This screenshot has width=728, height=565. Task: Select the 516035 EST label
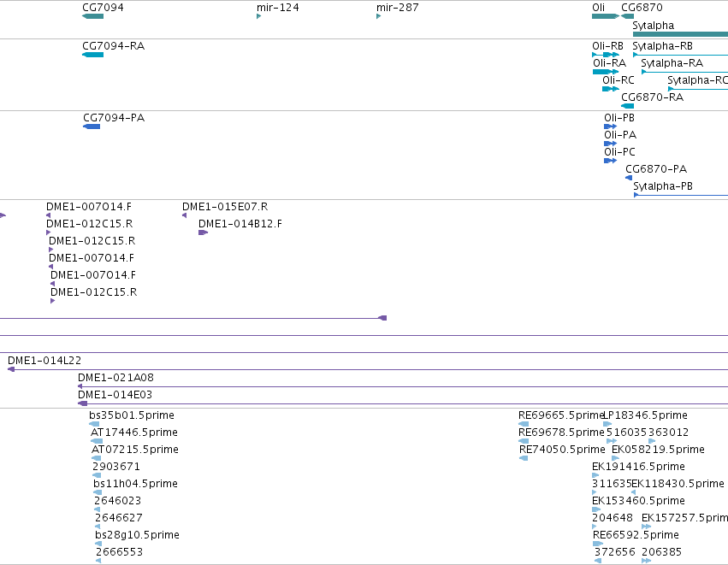click(626, 433)
